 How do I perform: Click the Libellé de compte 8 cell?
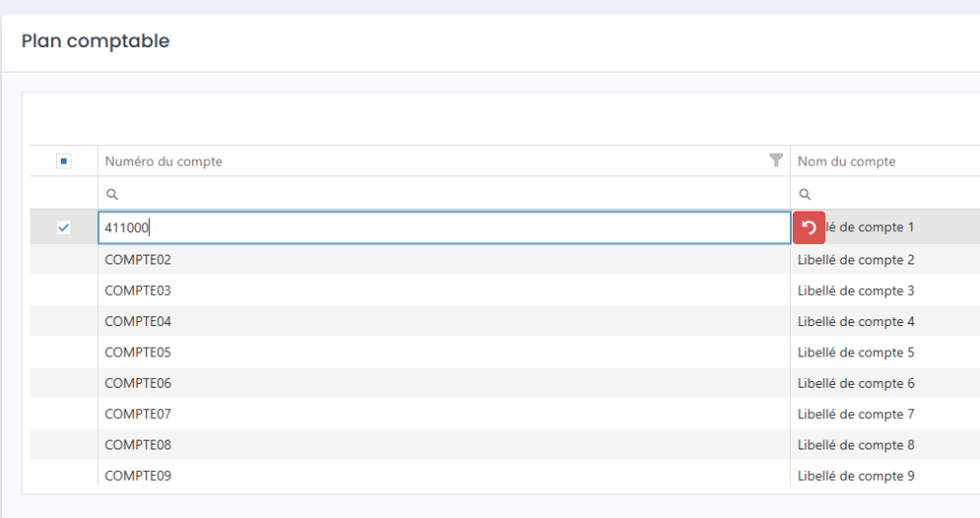click(886, 445)
